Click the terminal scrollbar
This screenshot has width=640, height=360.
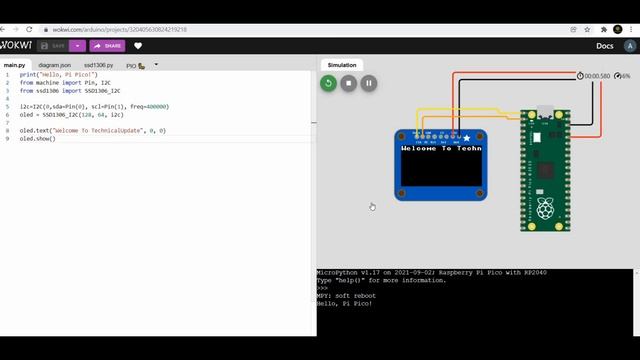(x=637, y=302)
